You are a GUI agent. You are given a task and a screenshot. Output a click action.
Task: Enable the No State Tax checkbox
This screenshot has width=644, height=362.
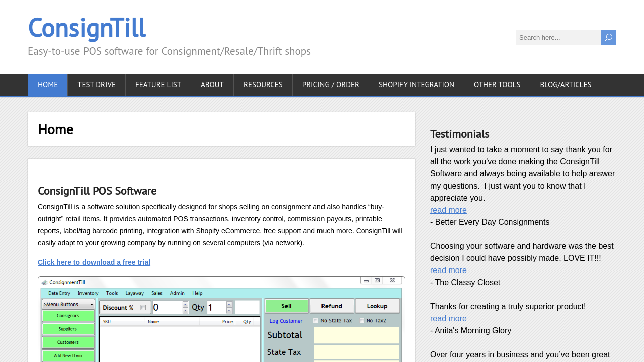pos(316,320)
